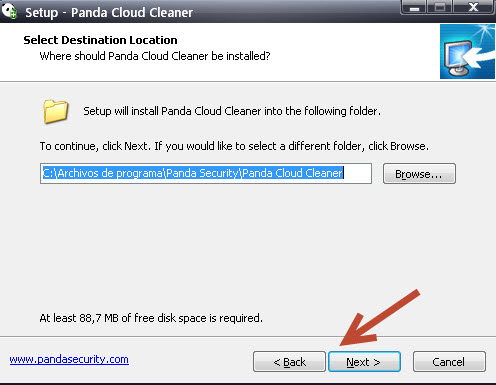Click 'Setup will install Panda Cloud Cleaner' text

[x=232, y=111]
